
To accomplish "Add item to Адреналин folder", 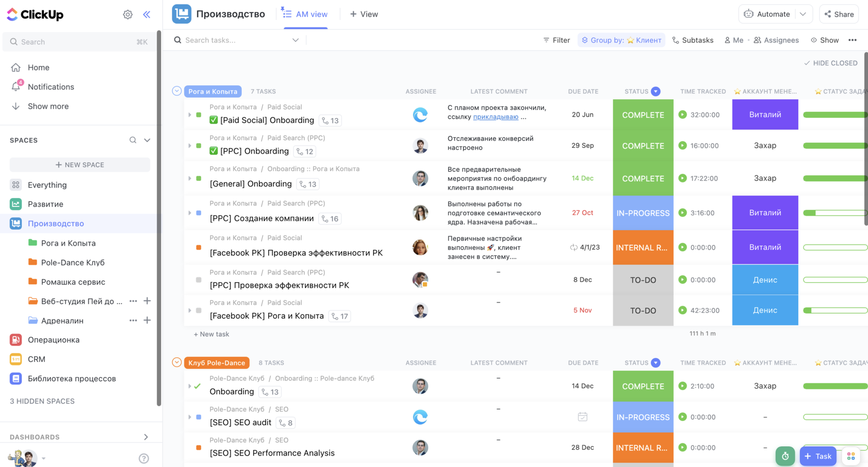I will point(147,320).
